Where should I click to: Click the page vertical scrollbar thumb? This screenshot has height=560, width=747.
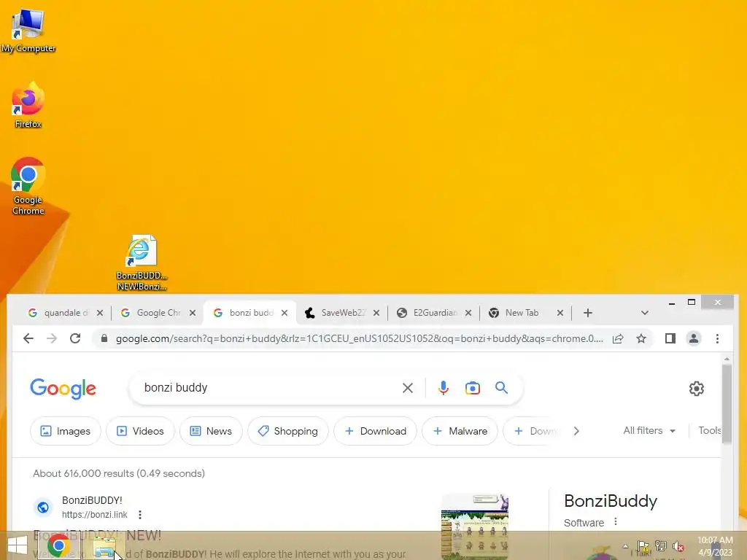(x=727, y=405)
